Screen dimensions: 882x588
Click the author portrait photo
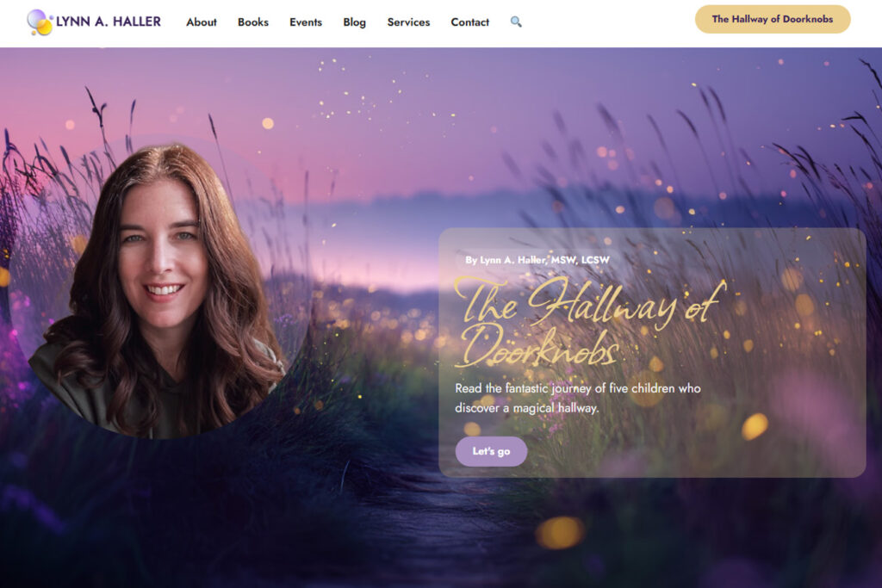158,287
